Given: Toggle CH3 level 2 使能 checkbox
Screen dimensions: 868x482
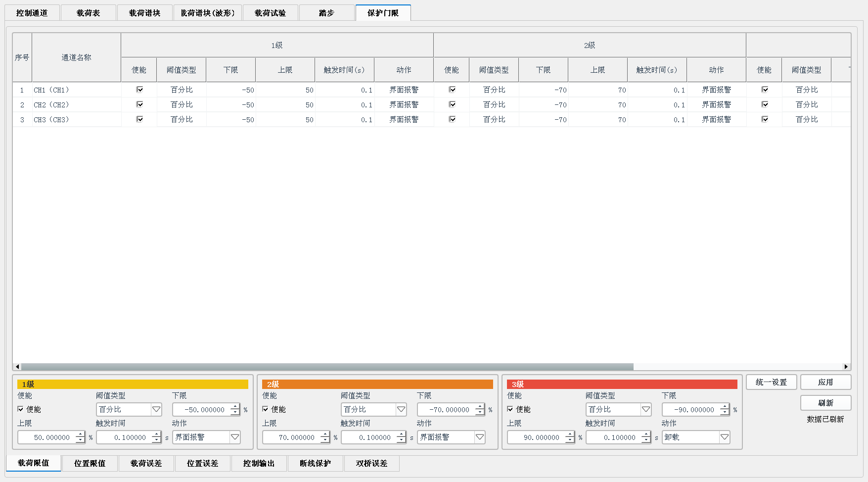Looking at the screenshot, I should pos(452,119).
